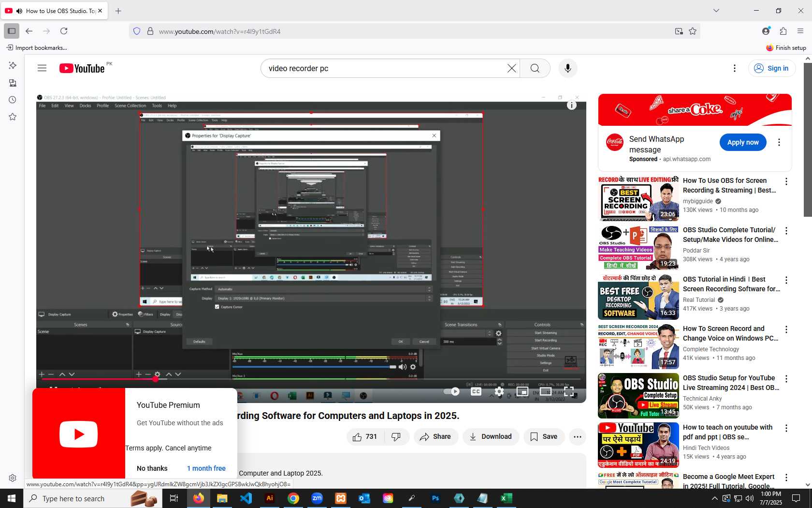The image size is (812, 508).
Task: Click the browser address bar URL
Action: [219, 31]
